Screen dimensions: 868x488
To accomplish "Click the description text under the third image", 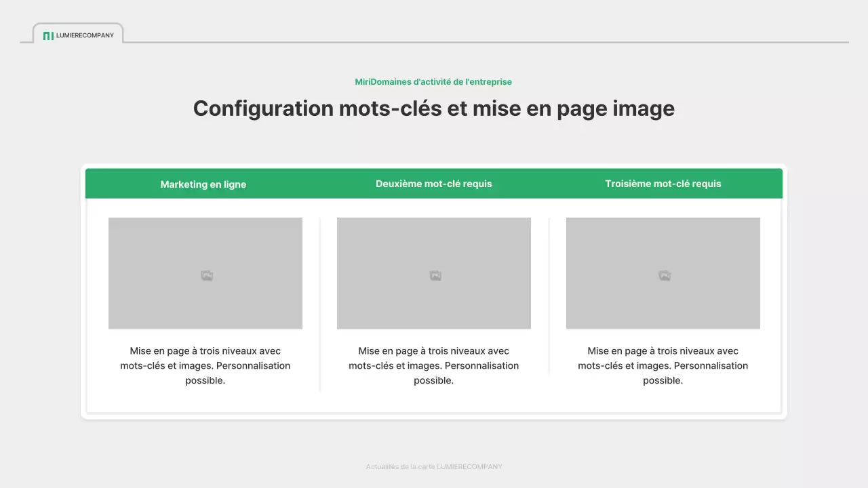I will [x=663, y=365].
